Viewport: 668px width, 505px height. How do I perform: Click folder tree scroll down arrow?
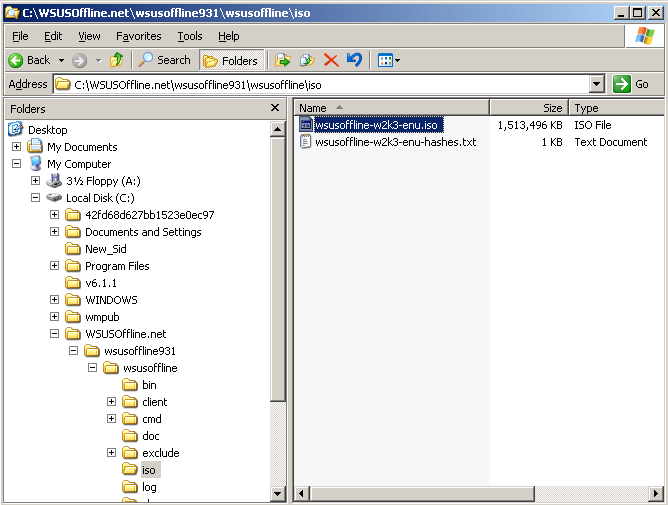278,494
